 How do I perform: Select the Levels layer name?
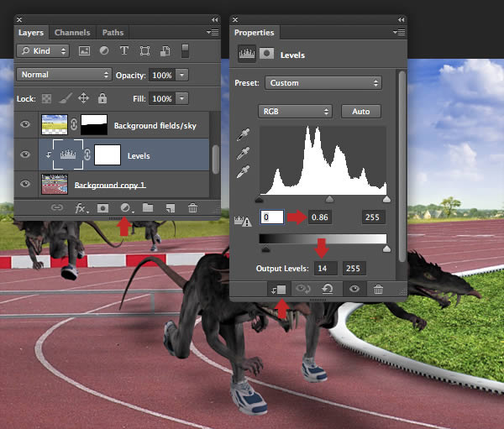(x=139, y=156)
